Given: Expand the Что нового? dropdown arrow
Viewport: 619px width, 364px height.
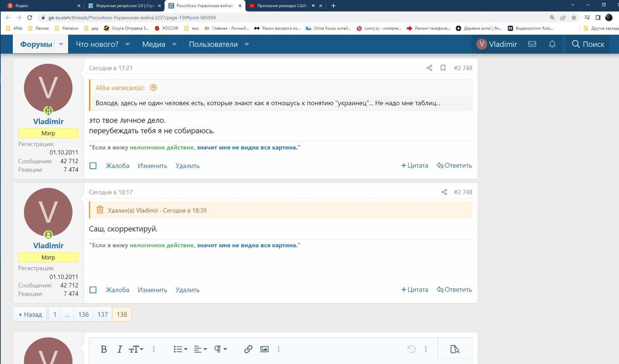Looking at the screenshot, I should coord(127,44).
